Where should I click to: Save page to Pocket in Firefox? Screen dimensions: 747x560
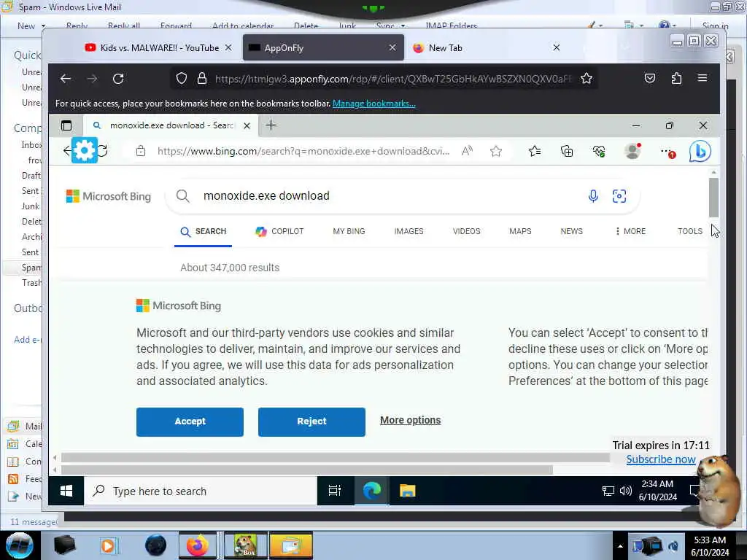click(650, 78)
